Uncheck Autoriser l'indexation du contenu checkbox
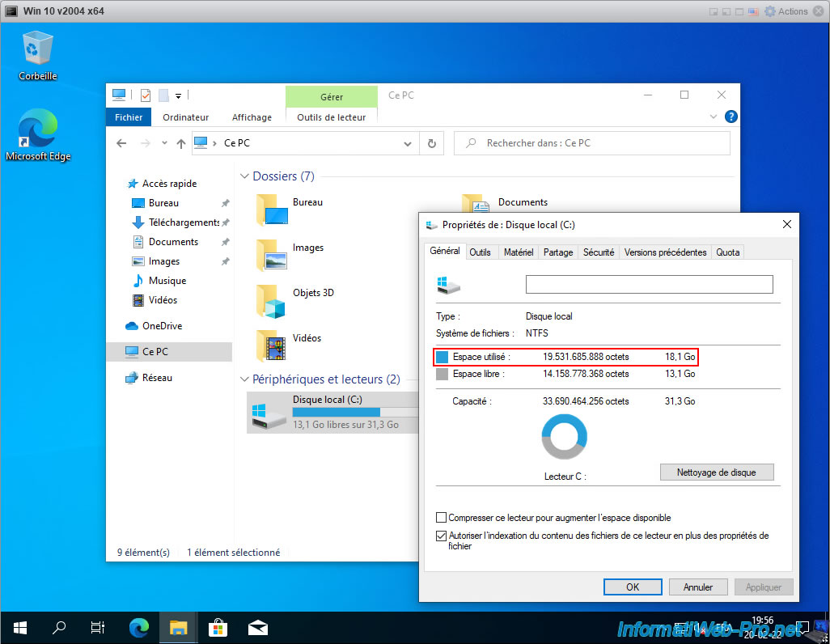Screen dimensions: 830x644 (x=441, y=536)
